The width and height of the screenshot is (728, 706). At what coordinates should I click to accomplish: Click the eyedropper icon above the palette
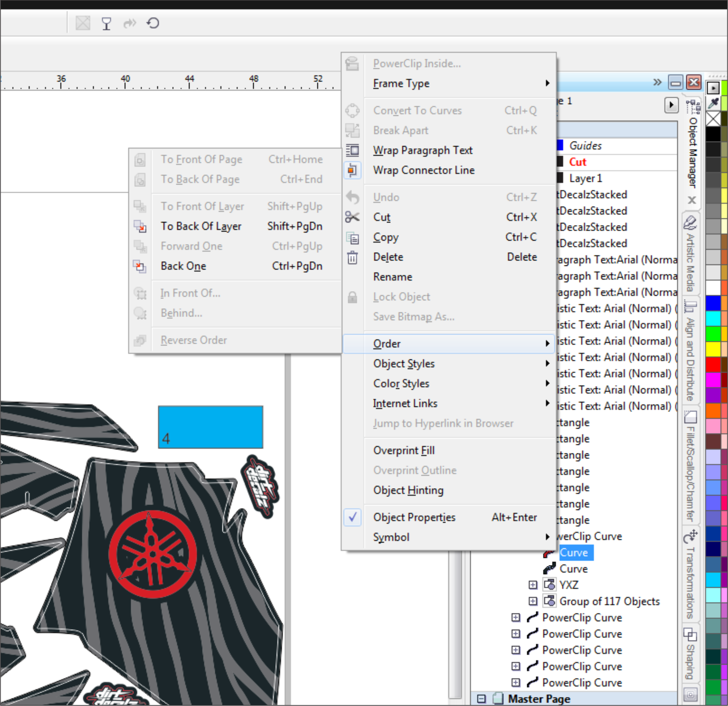pyautogui.click(x=713, y=103)
